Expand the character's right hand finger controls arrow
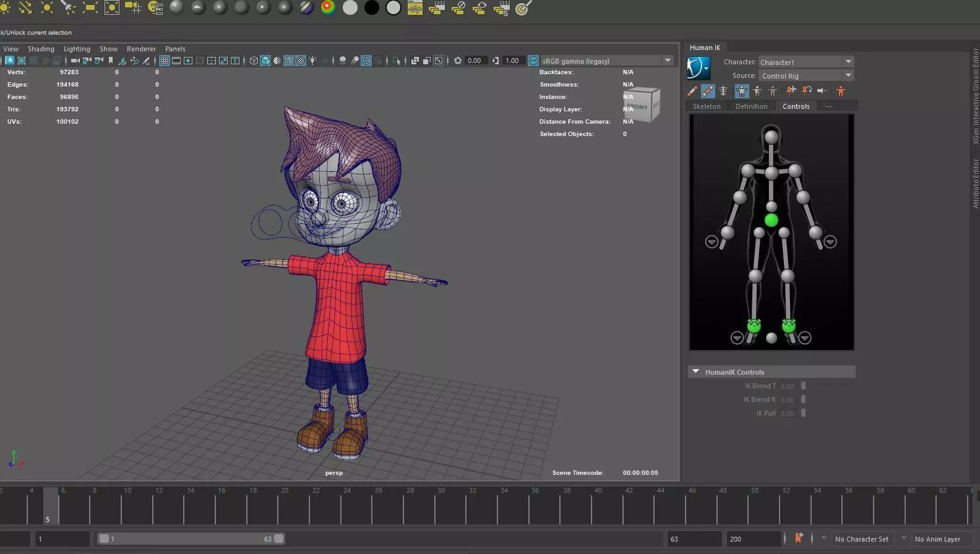 tap(711, 242)
